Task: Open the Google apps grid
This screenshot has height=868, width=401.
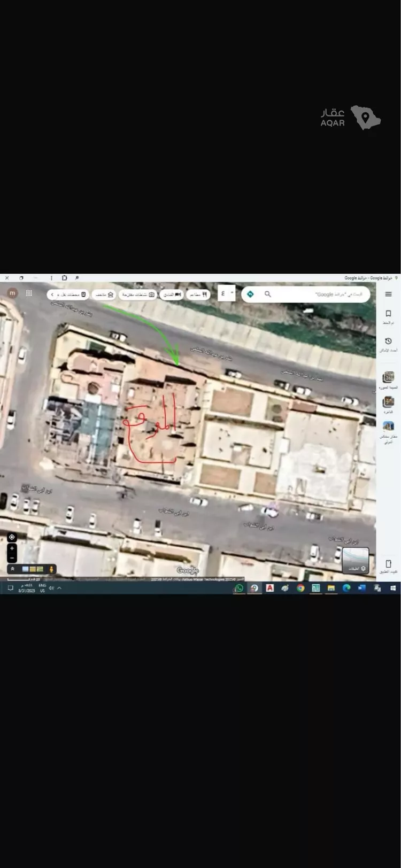Action: click(x=29, y=293)
